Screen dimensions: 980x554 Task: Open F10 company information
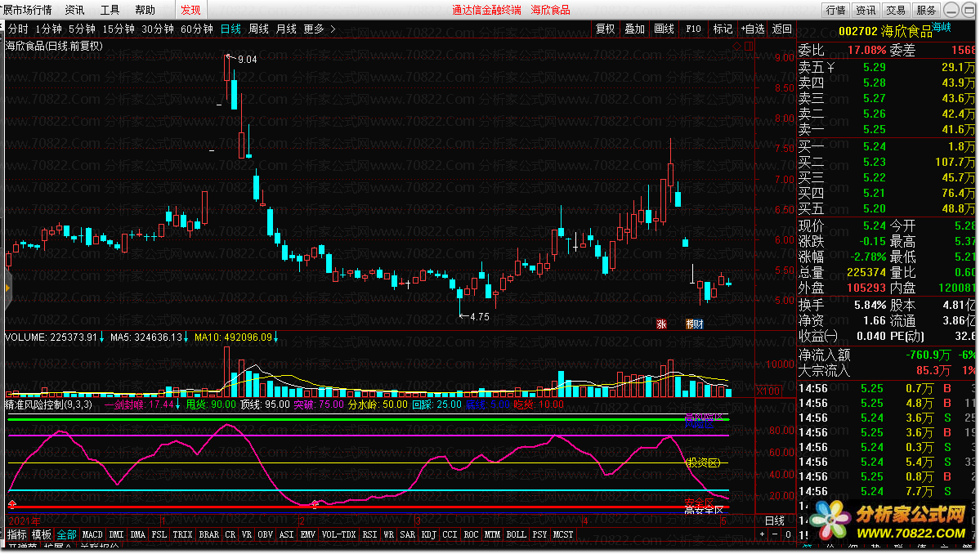coord(693,29)
